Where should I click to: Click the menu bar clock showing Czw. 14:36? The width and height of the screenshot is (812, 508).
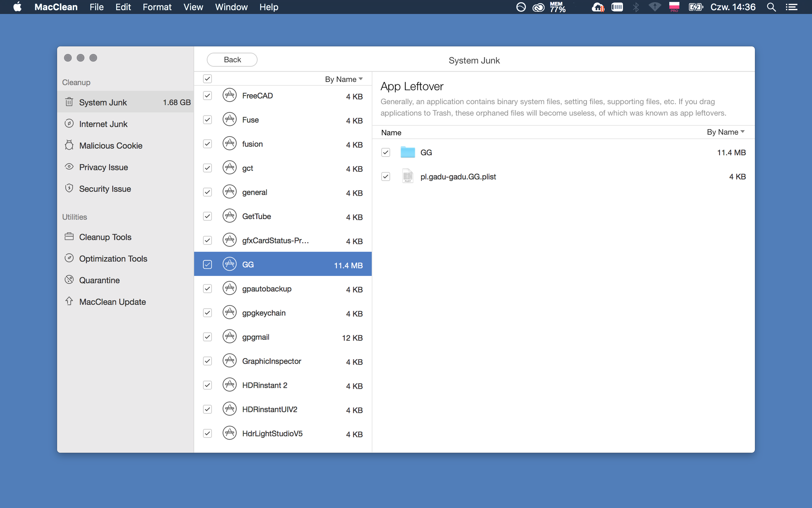pyautogui.click(x=733, y=7)
